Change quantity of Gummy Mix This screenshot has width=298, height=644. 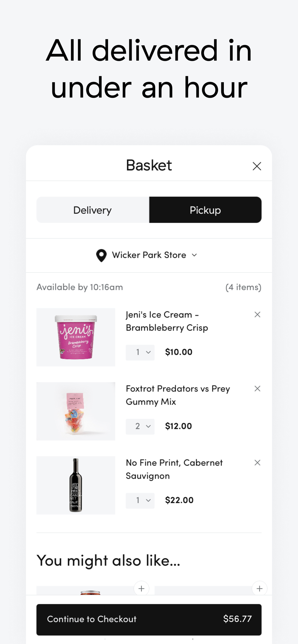click(140, 426)
